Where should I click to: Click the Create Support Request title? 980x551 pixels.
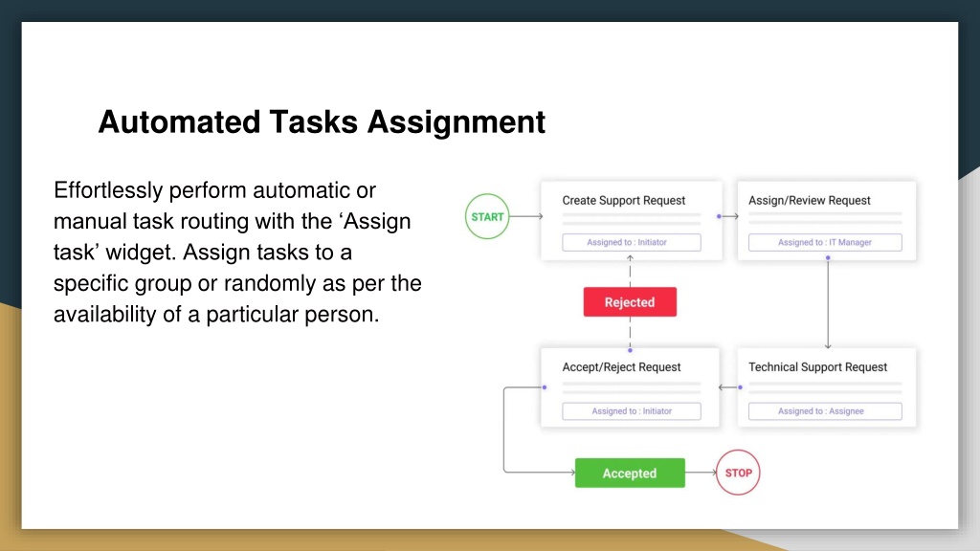[x=624, y=201]
